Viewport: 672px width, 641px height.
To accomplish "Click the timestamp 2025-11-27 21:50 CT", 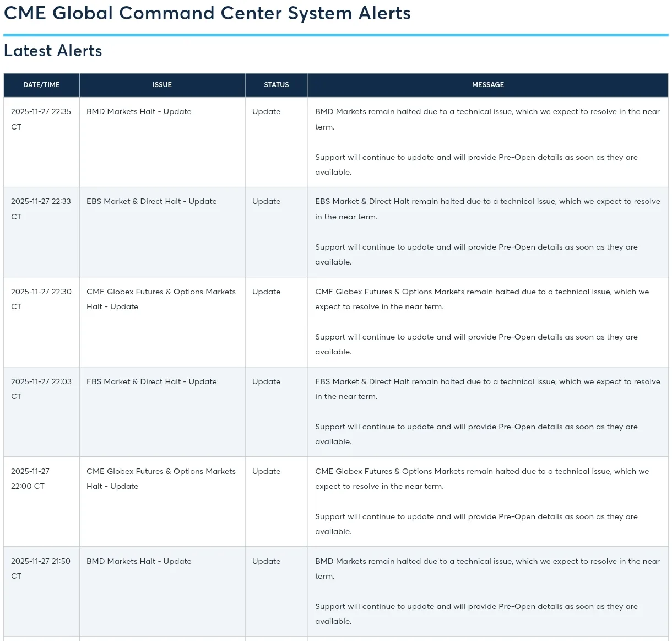I will point(41,568).
